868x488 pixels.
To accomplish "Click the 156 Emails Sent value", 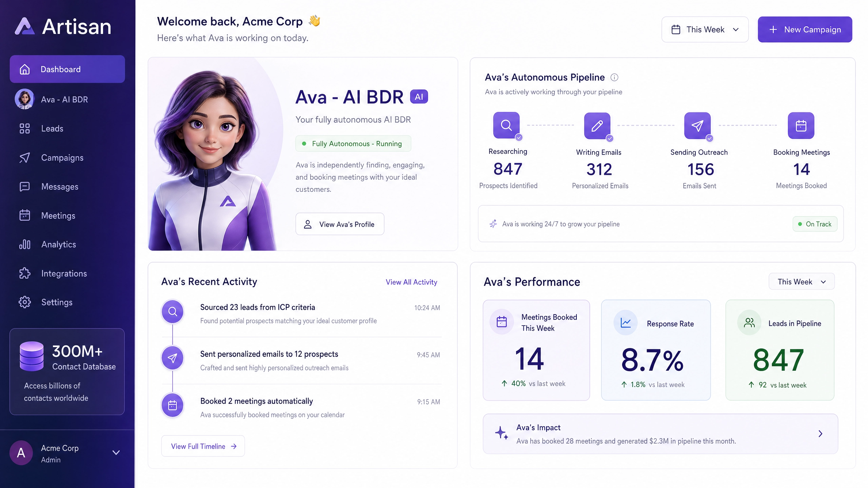I will [701, 169].
